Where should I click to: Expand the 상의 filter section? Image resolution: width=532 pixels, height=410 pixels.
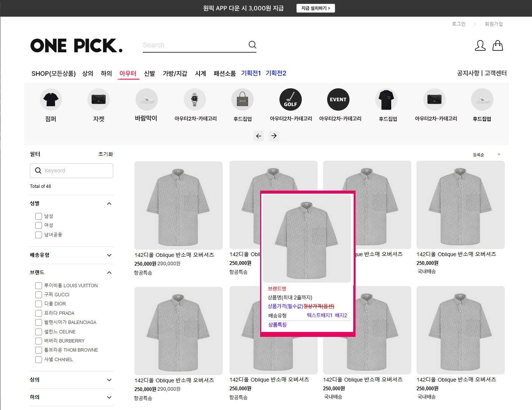point(109,380)
